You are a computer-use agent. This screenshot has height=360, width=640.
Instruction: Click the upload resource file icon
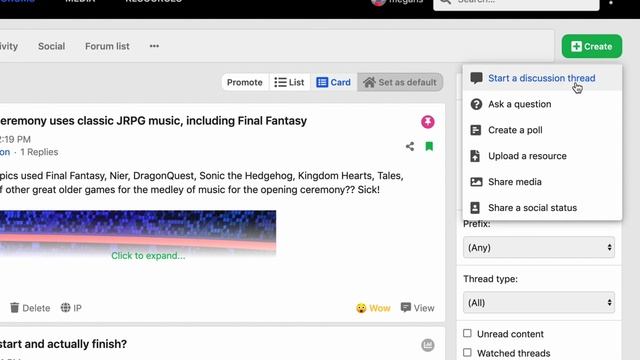pyautogui.click(x=475, y=156)
